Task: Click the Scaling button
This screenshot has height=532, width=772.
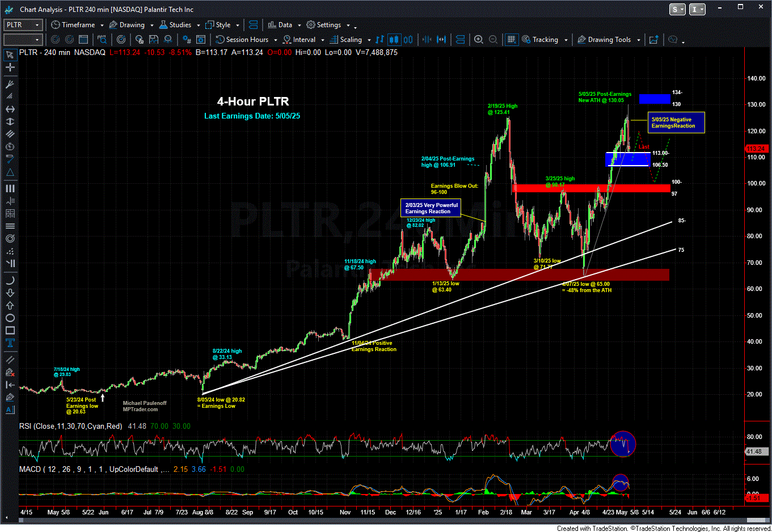Action: point(346,40)
